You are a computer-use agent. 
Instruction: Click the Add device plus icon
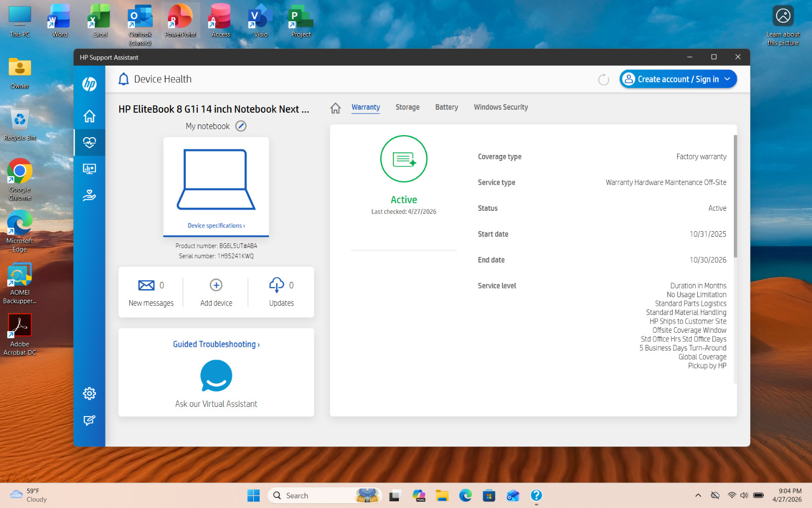[x=216, y=285]
